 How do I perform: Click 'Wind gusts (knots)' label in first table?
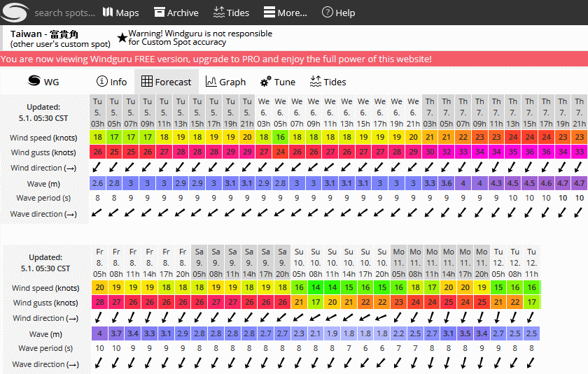coord(43,152)
